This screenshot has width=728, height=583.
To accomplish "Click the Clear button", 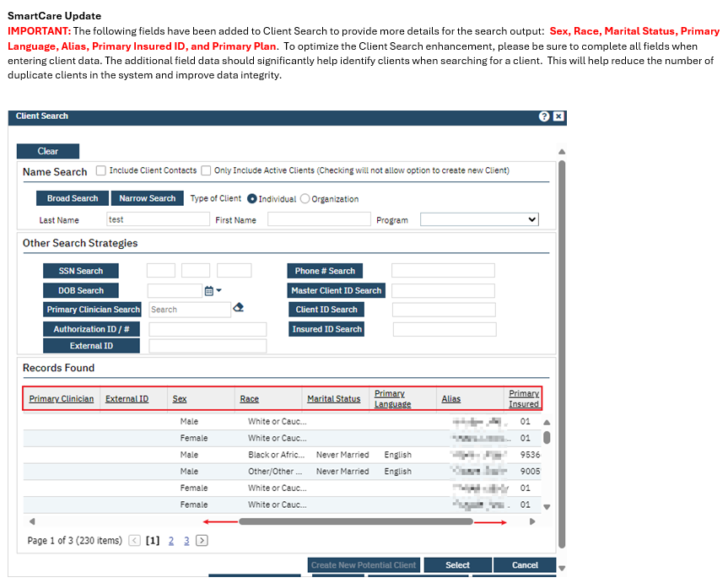I will pyautogui.click(x=48, y=151).
